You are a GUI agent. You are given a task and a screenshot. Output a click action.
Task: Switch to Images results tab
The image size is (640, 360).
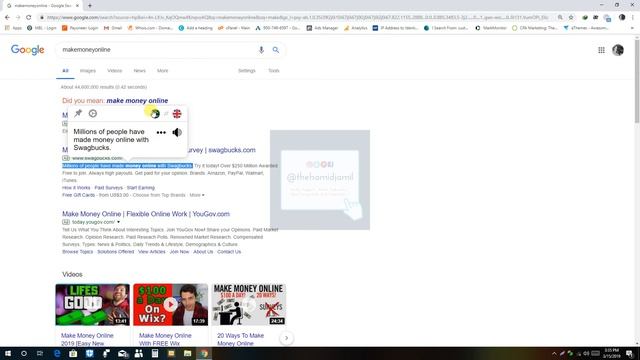coord(88,71)
